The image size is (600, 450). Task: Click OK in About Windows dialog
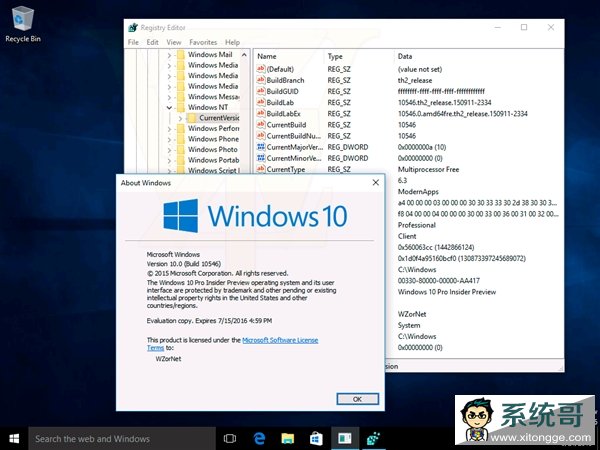coord(357,399)
